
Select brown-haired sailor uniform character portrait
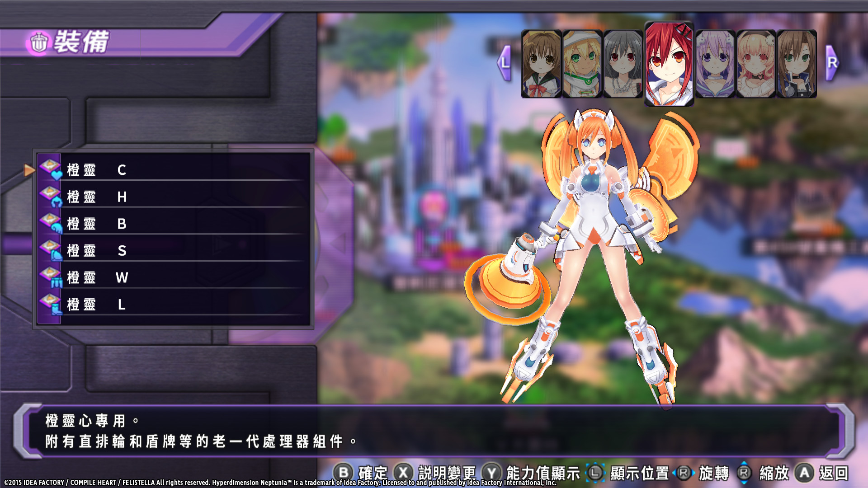click(541, 64)
